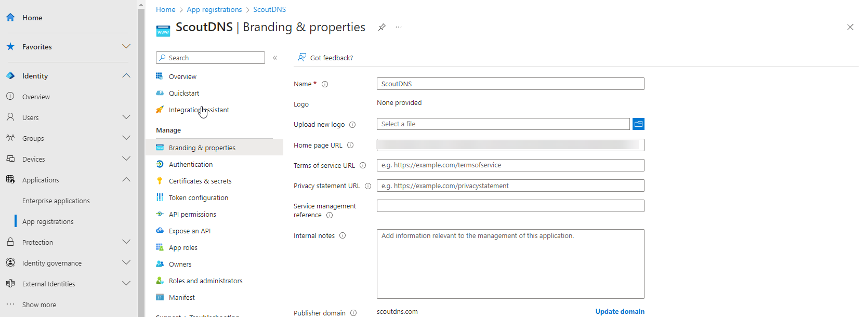Go to App registrations breadcrumb link
This screenshot has width=868, height=317.
click(214, 9)
